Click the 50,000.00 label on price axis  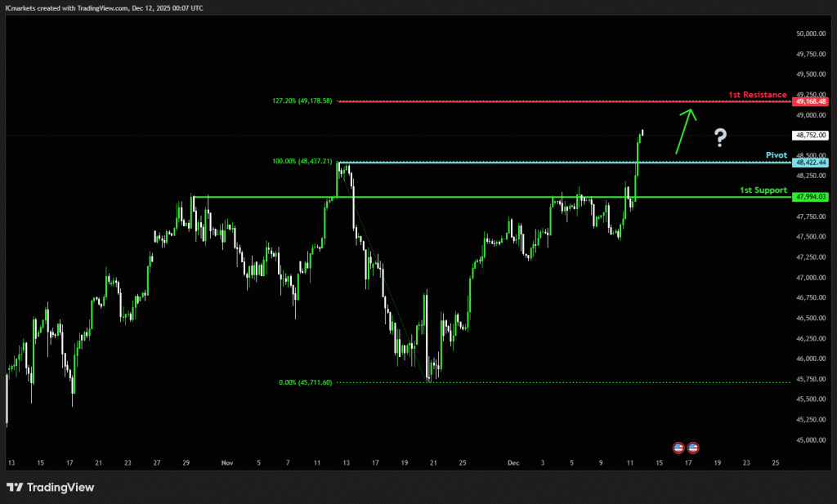[810, 33]
